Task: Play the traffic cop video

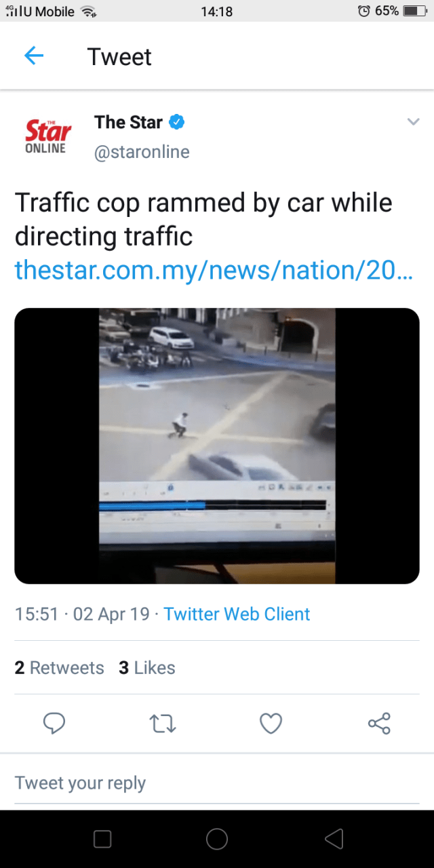Action: pyautogui.click(x=217, y=446)
